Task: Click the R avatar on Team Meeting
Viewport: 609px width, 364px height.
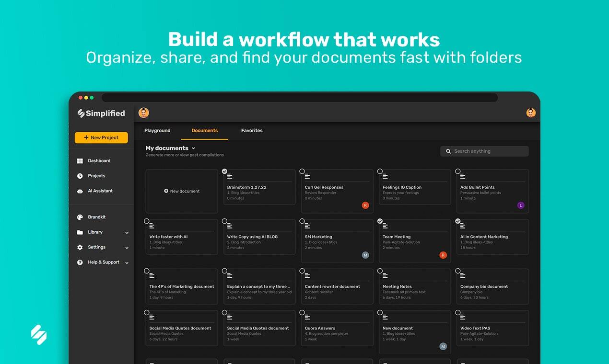Action: 443,255
